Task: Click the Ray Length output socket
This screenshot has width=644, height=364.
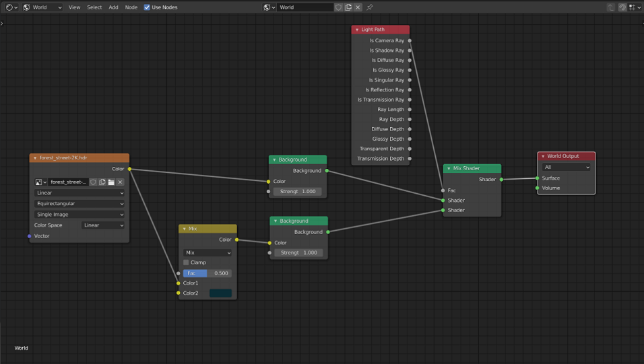Action: tap(410, 110)
